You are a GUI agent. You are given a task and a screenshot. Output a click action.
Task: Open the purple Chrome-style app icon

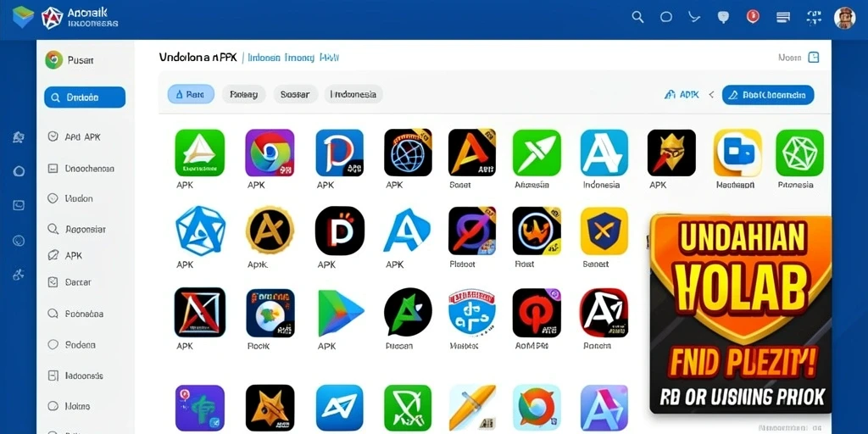270,153
